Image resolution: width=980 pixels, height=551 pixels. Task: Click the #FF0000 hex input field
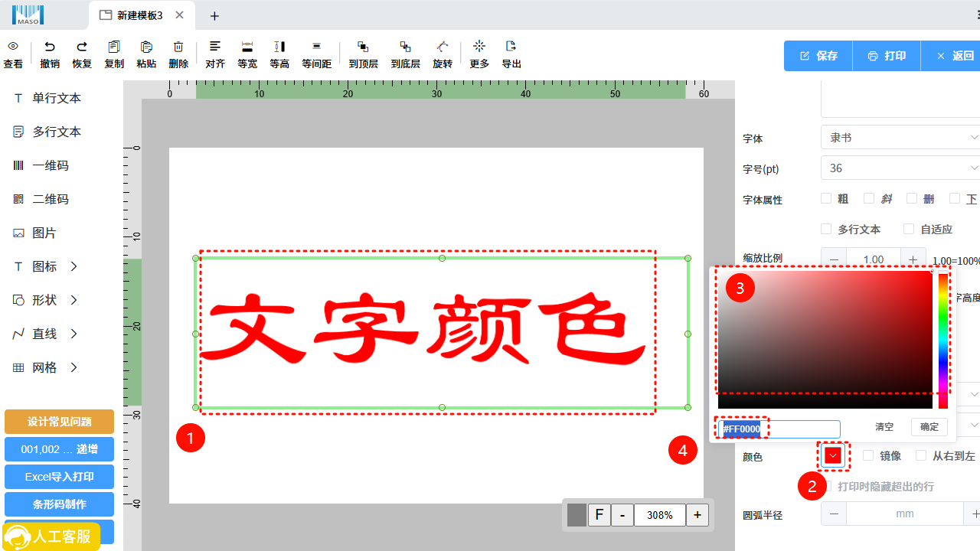pyautogui.click(x=779, y=429)
